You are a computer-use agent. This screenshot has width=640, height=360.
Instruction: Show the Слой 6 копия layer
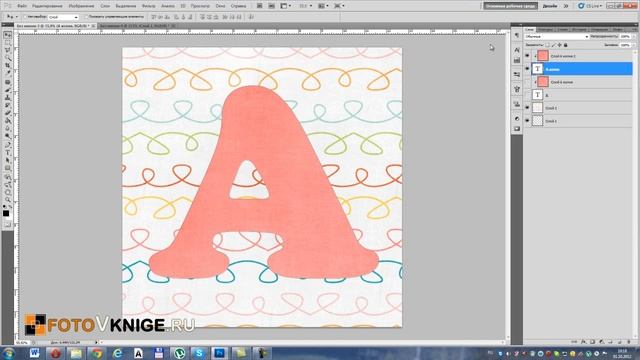(x=527, y=82)
